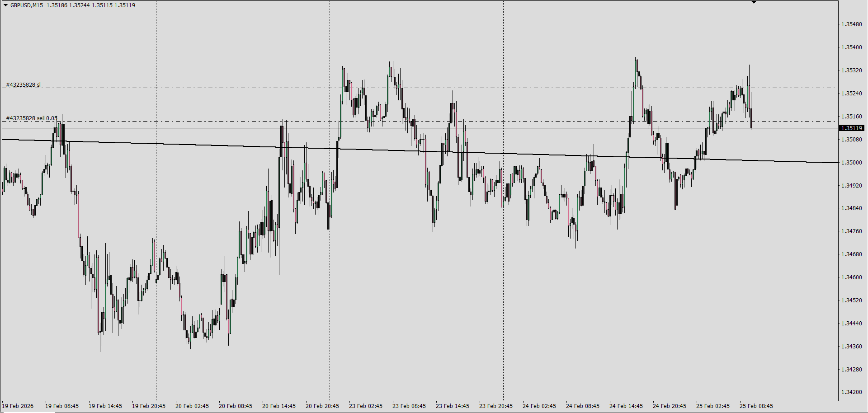Screen dimensions: 868x413
Task: Click the 20 Feb 20:45 time label
Action: tap(322, 406)
